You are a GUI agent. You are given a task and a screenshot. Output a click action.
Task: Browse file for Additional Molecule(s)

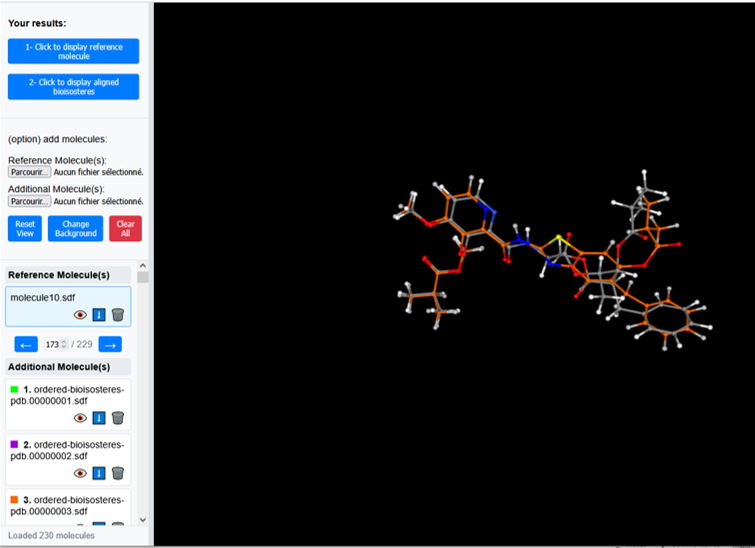click(30, 201)
